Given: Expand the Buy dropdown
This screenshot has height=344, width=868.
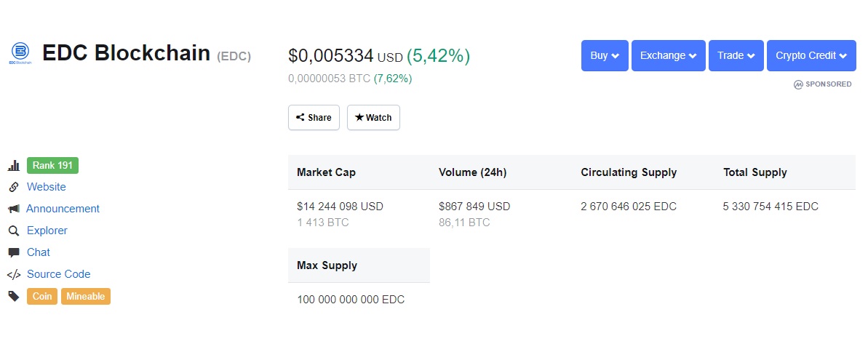Looking at the screenshot, I should [x=605, y=55].
